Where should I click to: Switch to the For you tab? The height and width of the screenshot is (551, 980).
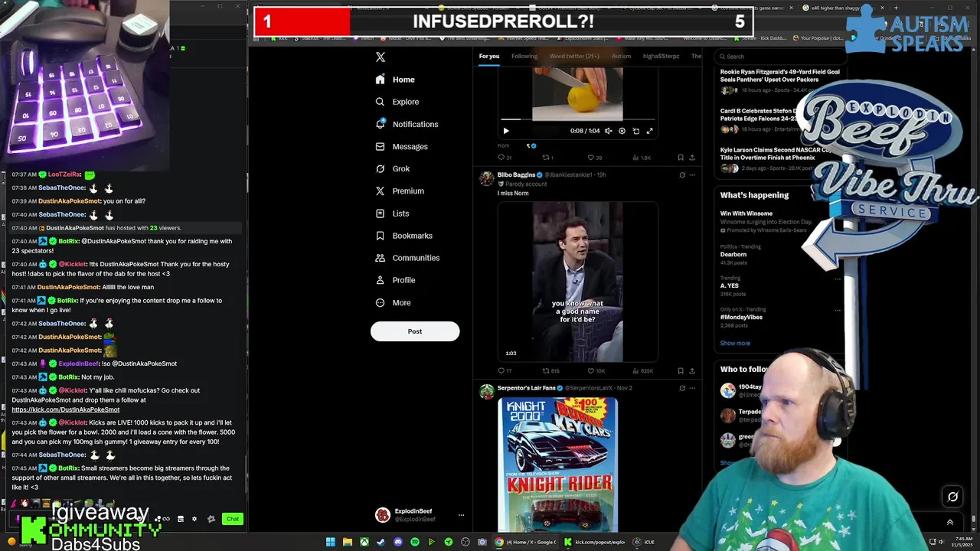(x=489, y=56)
